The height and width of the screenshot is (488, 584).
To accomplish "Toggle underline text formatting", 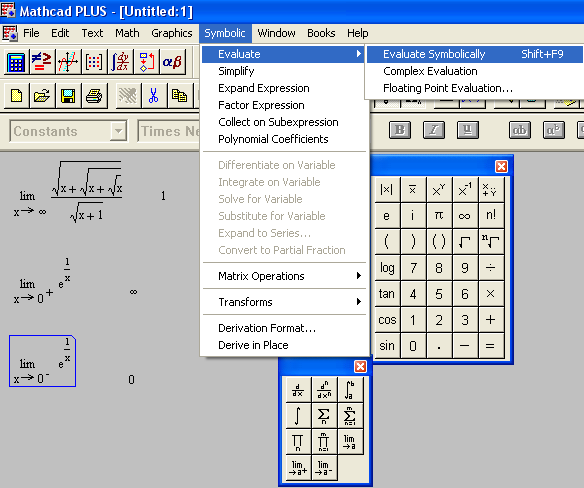I will coord(468,130).
